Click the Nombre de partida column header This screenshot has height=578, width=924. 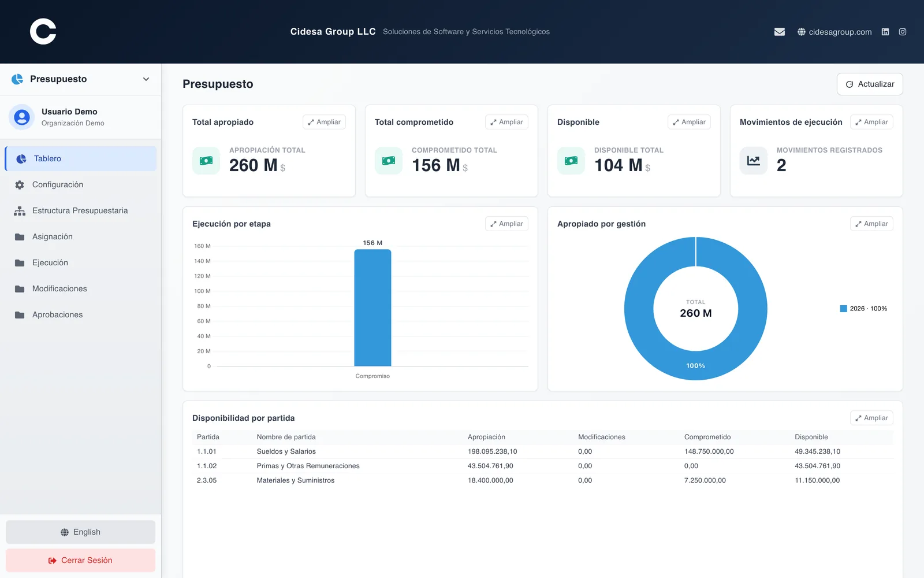pyautogui.click(x=286, y=437)
